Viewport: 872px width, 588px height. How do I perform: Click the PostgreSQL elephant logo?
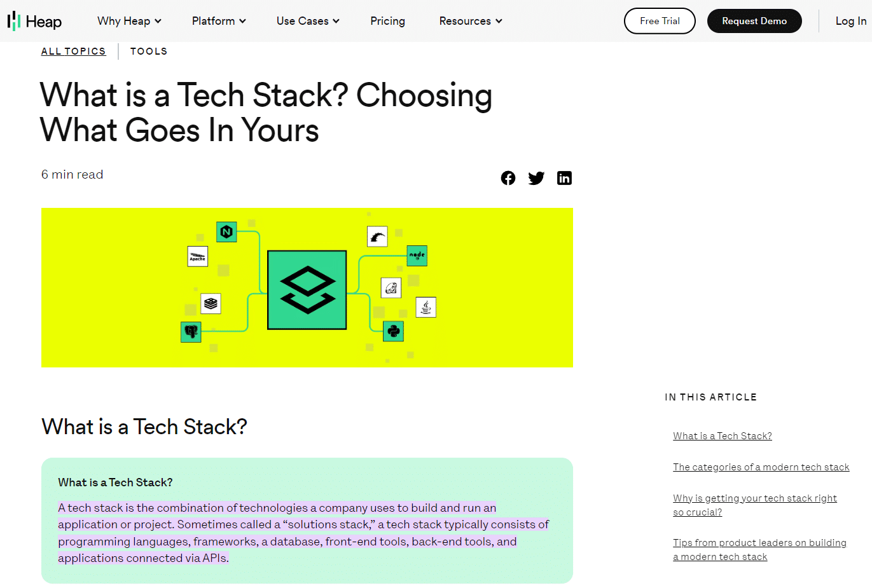click(190, 331)
